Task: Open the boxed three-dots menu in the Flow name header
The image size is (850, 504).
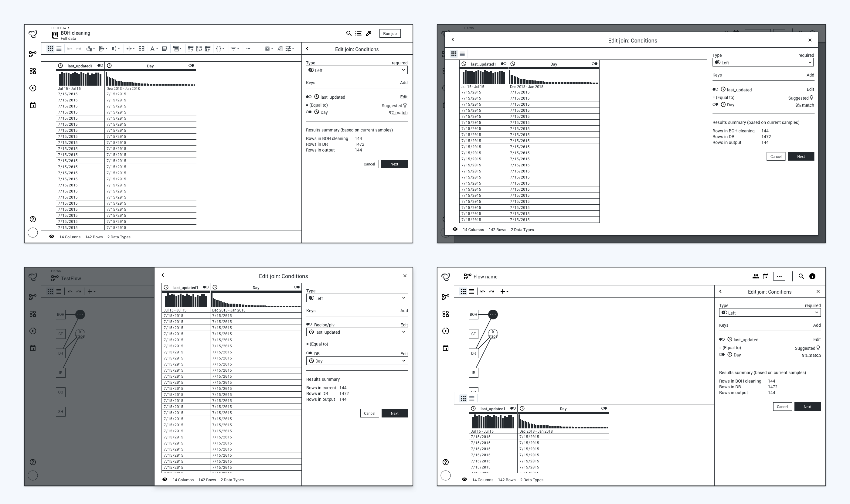Action: pos(779,277)
